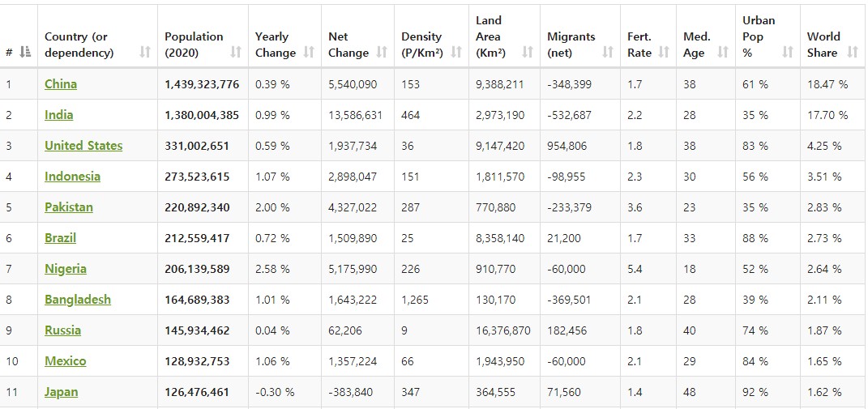Screen dimensions: 868x409
Task: Select Brazil's land area 8,358,140
Action: 500,239
